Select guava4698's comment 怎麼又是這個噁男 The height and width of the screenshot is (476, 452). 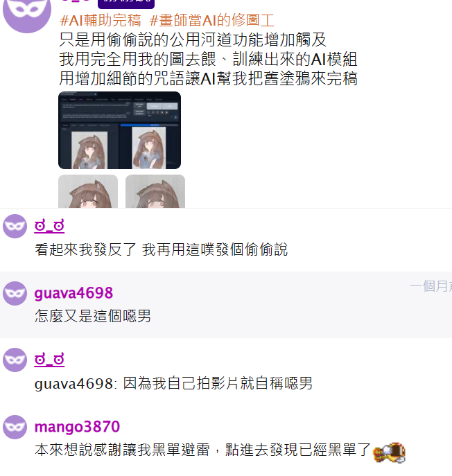pos(93,316)
